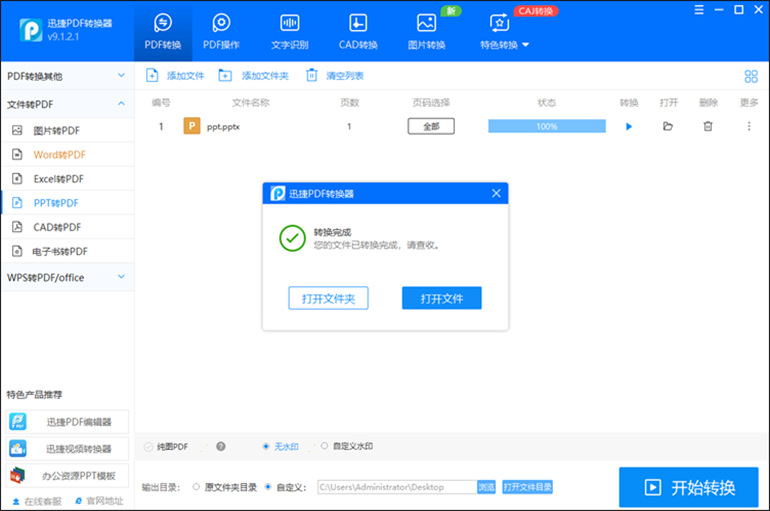770x511 pixels.
Task: Select the CAD转换 tab
Action: (x=358, y=31)
